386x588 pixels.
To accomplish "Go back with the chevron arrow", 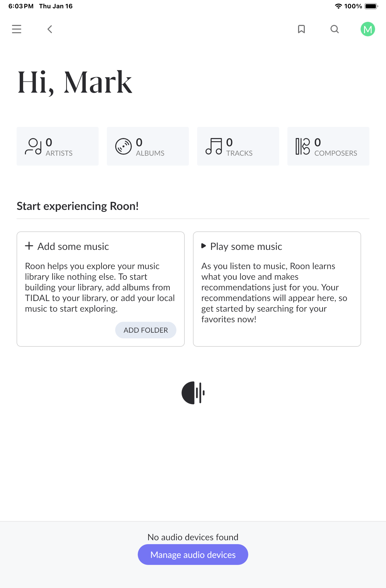I will pyautogui.click(x=50, y=29).
